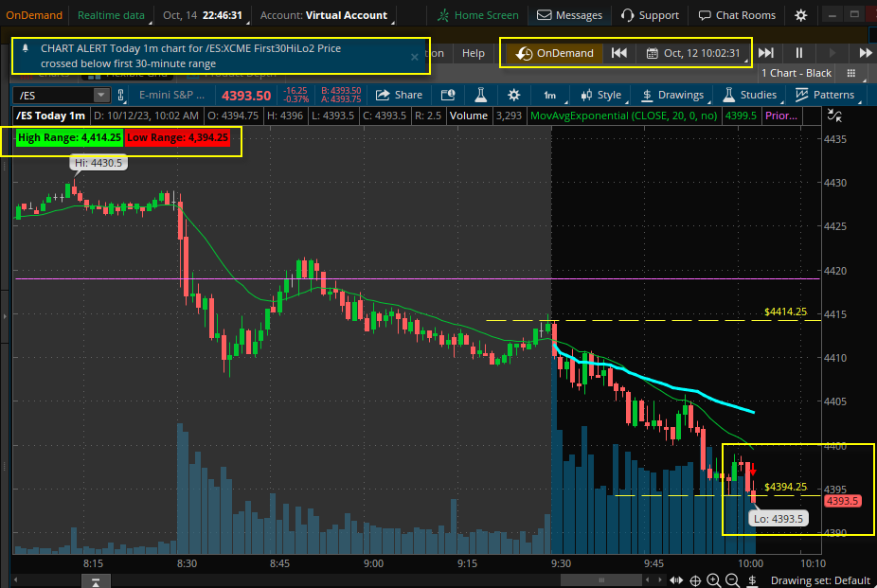Click the flask Edit Studies icon
The height and width of the screenshot is (588, 877).
480,95
